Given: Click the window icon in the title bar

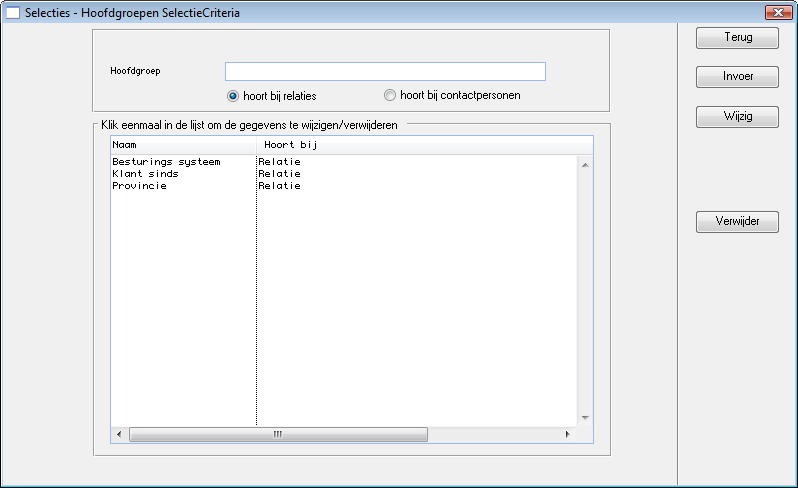Looking at the screenshot, I should point(13,13).
